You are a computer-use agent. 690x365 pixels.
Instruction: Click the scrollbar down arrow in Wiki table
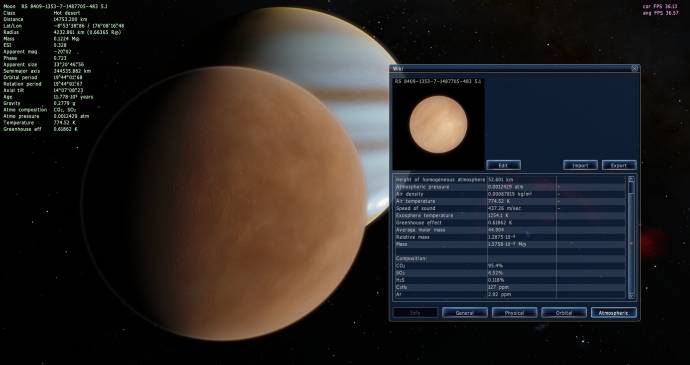(x=631, y=296)
